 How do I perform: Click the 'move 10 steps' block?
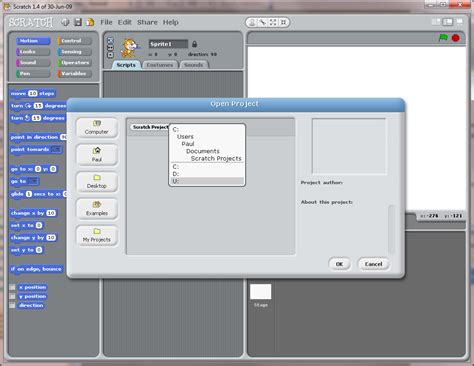(33, 94)
